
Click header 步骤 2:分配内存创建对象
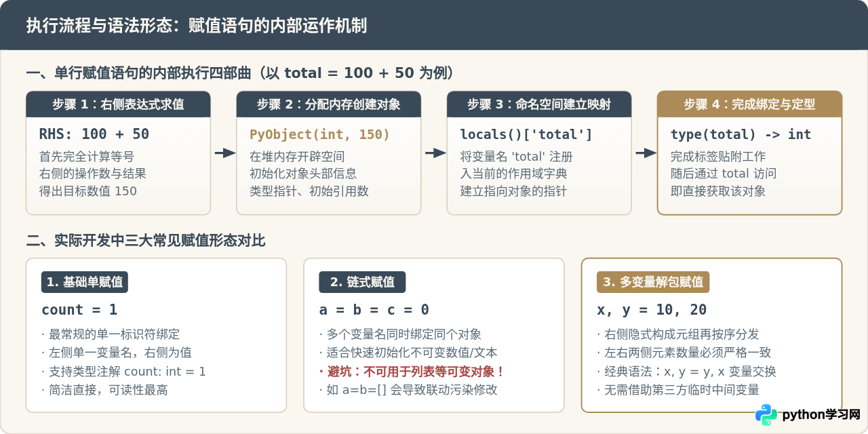click(x=328, y=104)
